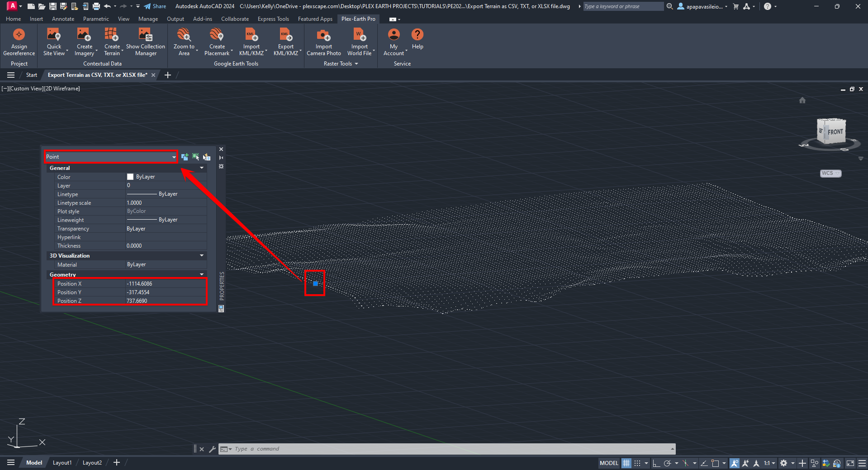Image resolution: width=868 pixels, height=470 pixels.
Task: Click the Undo arrow
Action: (108, 6)
